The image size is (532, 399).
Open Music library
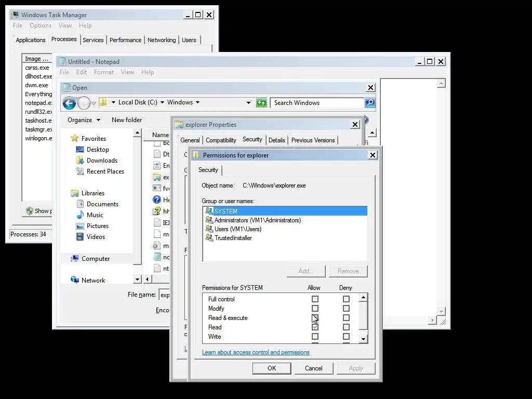(95, 215)
